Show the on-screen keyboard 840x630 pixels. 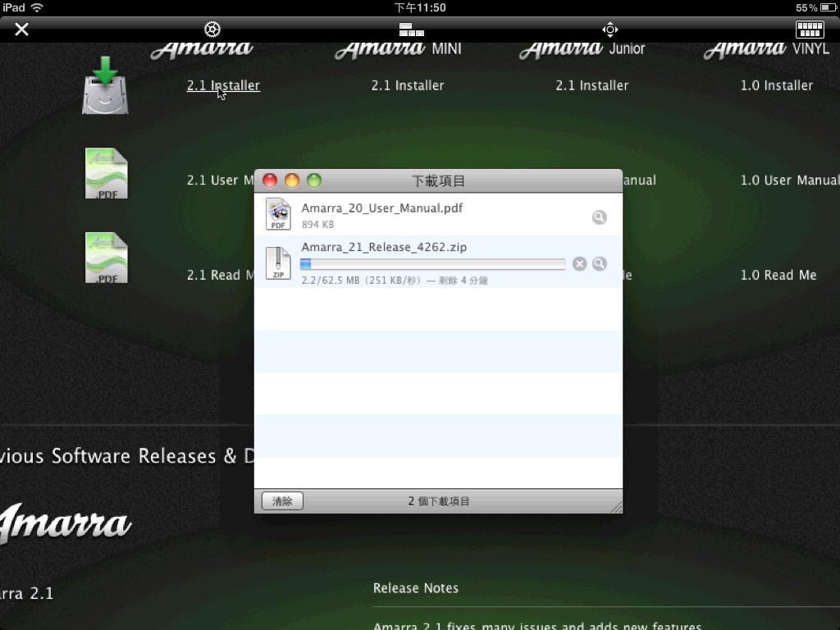810,29
